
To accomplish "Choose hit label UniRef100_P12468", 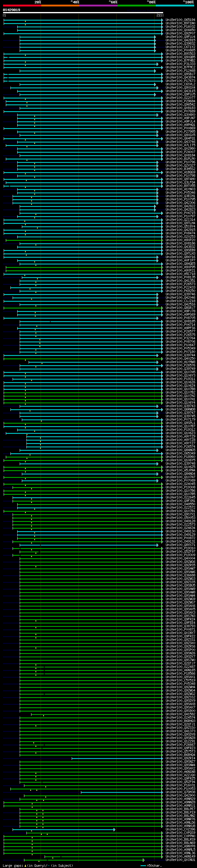I will pyautogui.click(x=180, y=71).
